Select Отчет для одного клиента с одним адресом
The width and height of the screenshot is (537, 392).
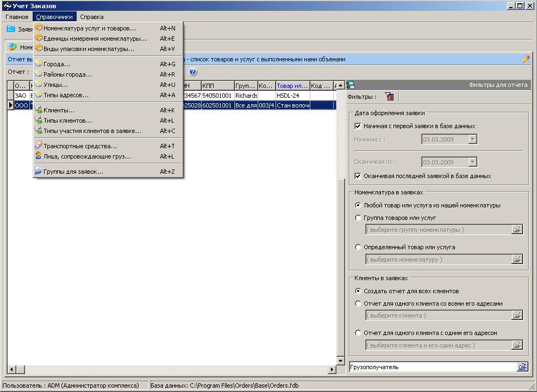358,333
